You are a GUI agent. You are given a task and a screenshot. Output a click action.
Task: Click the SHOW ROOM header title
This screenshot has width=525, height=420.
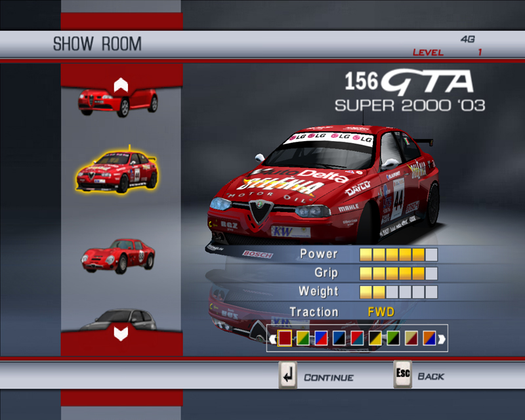coord(97,44)
